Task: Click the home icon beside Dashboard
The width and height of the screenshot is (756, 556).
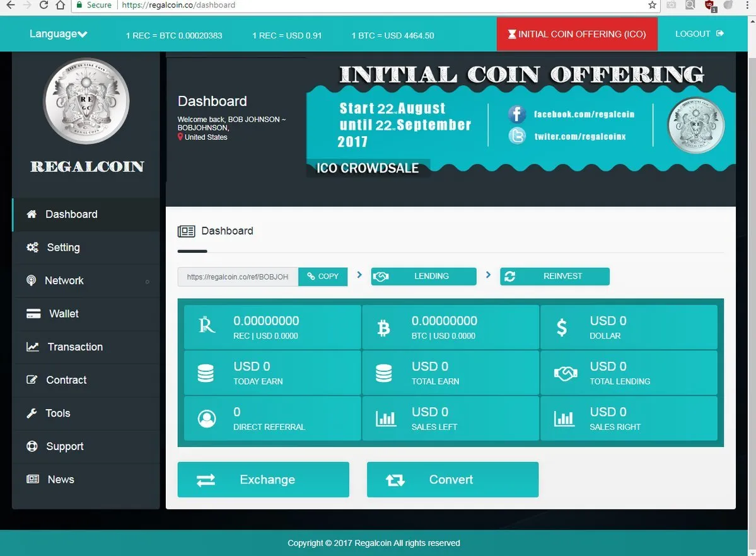Action: 32,214
